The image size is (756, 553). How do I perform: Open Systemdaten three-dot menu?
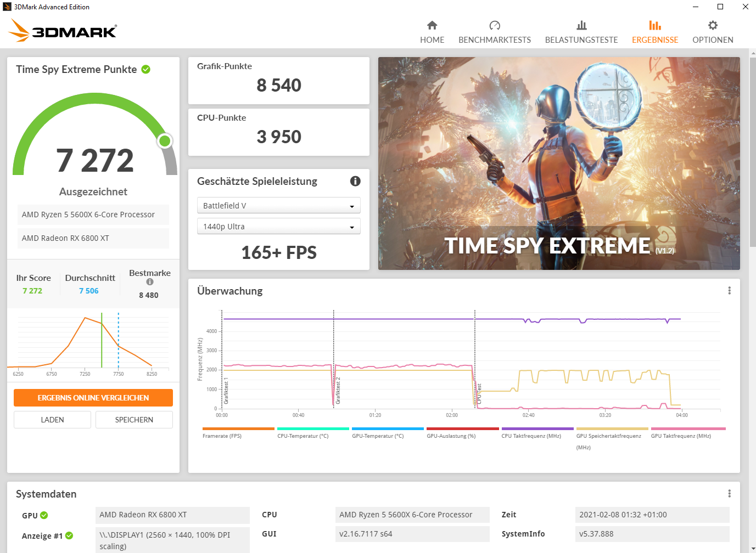tap(729, 493)
